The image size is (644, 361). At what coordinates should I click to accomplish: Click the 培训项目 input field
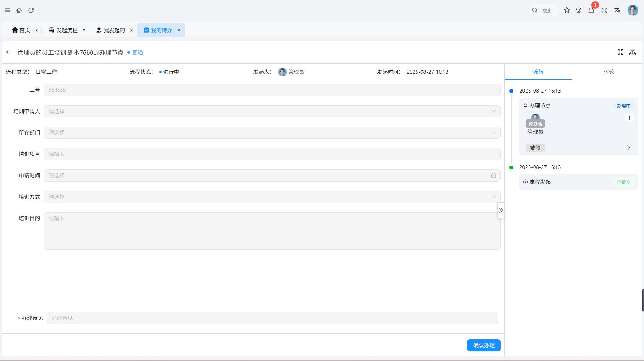pyautogui.click(x=272, y=154)
